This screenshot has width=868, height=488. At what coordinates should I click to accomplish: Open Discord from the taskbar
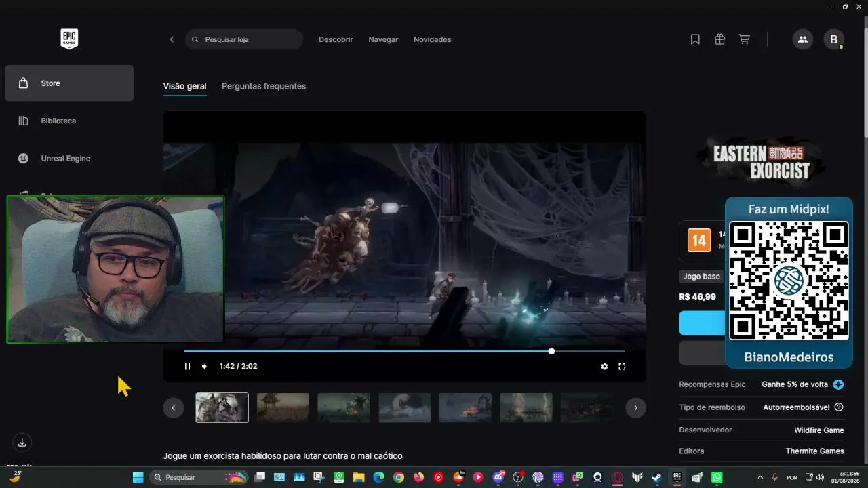(x=498, y=477)
